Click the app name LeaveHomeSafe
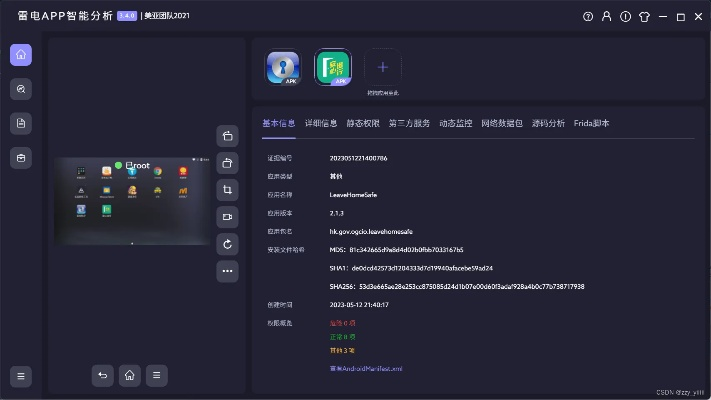The width and height of the screenshot is (711, 400). pyautogui.click(x=353, y=195)
